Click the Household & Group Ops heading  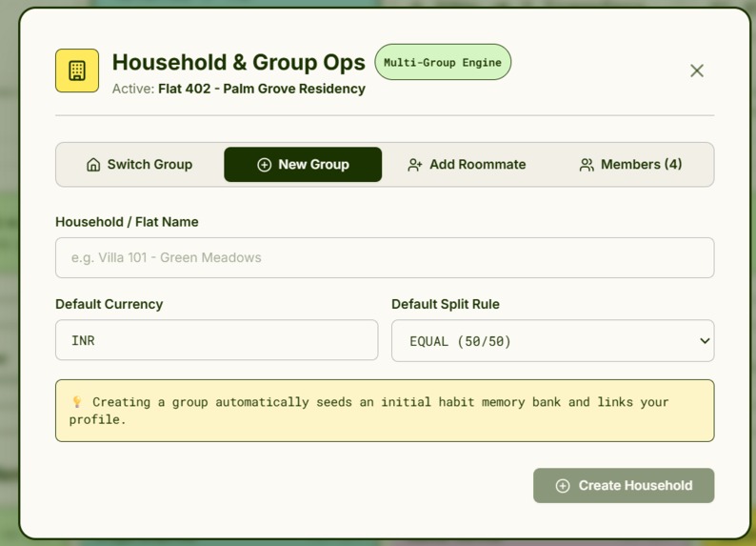tap(239, 62)
